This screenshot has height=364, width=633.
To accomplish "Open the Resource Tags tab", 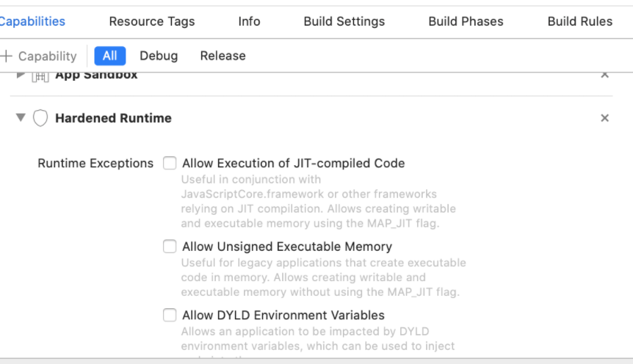I will 152,21.
